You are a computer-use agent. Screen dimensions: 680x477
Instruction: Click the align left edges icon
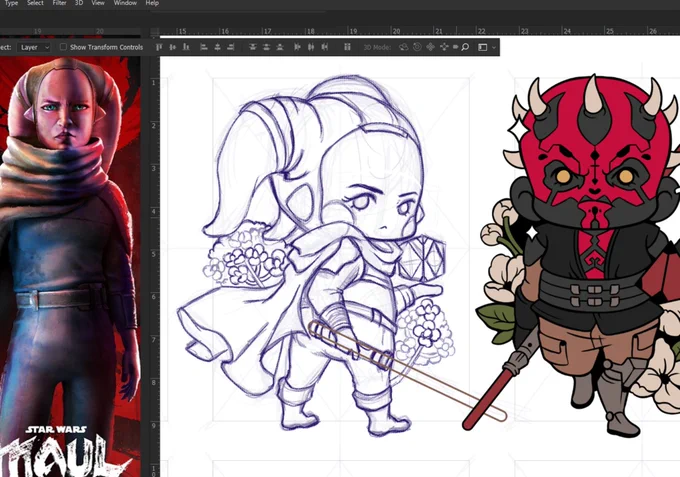[204, 47]
